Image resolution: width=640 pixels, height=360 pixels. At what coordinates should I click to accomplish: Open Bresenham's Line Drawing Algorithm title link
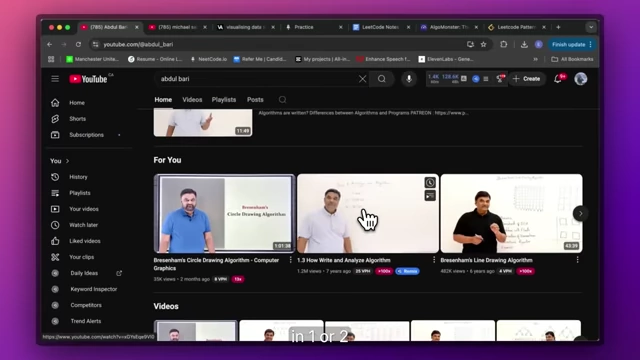[486, 260]
